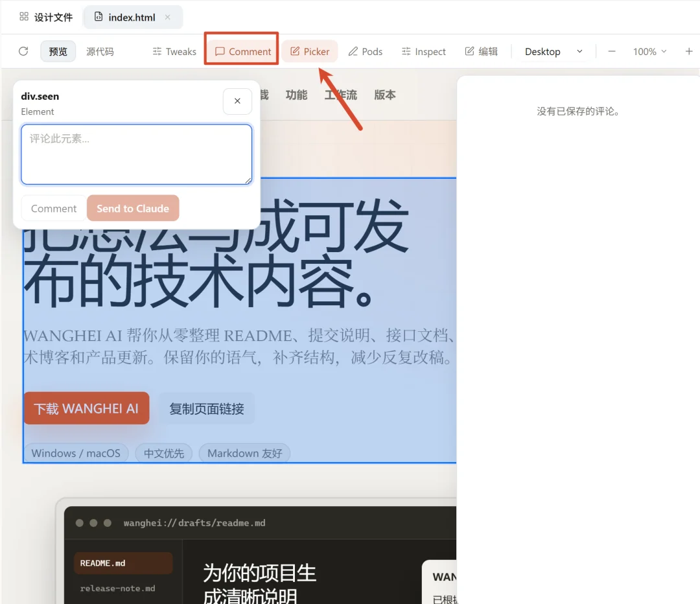Focus the 评论此元素 text area
700x604 pixels.
137,154
